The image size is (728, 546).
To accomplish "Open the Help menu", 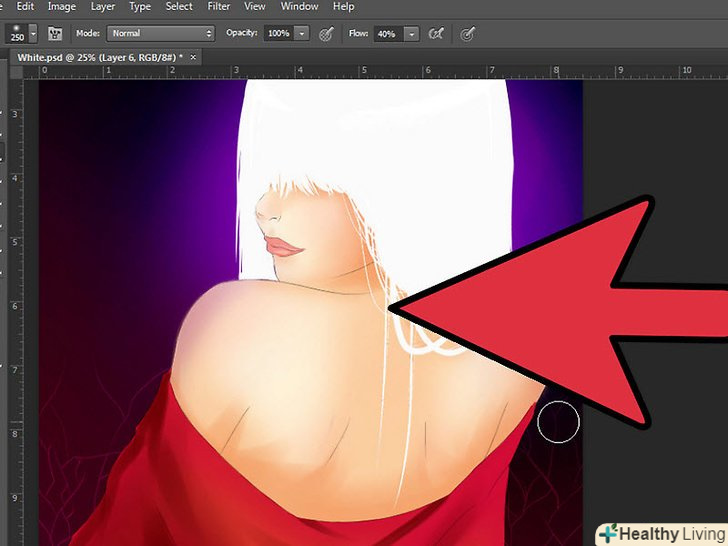I will tap(343, 7).
